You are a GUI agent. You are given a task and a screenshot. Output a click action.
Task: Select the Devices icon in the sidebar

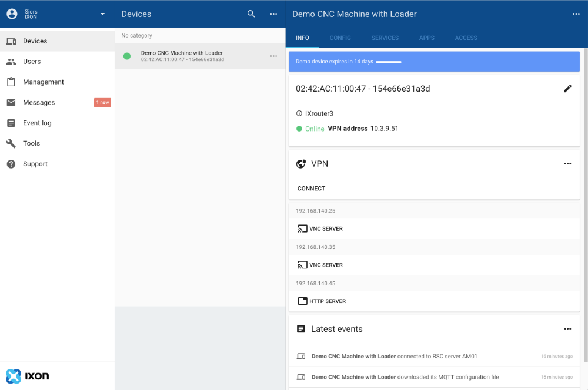[12, 41]
